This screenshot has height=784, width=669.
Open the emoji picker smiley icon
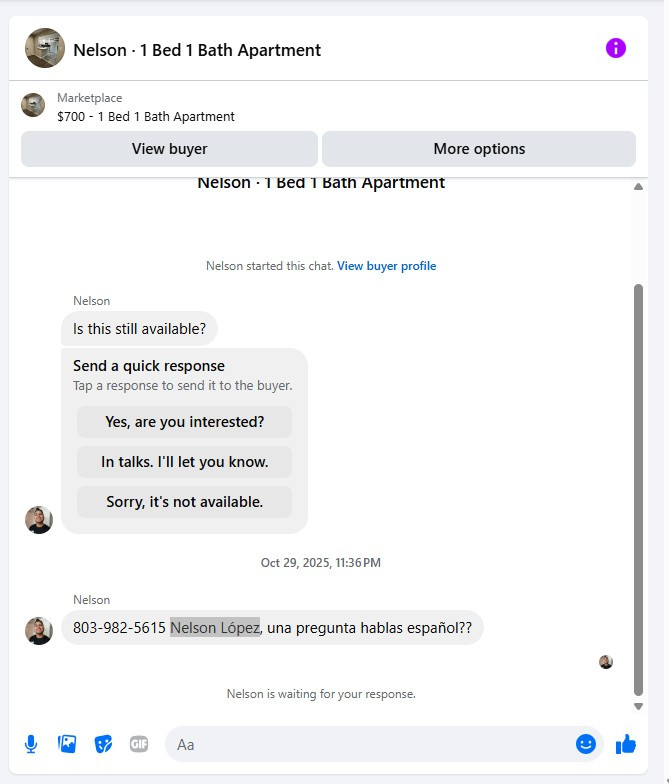tap(586, 744)
